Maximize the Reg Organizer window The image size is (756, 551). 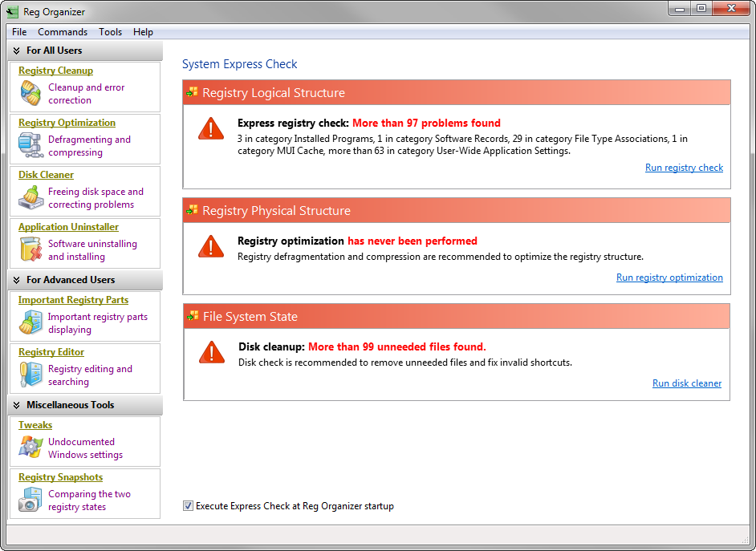[x=701, y=8]
